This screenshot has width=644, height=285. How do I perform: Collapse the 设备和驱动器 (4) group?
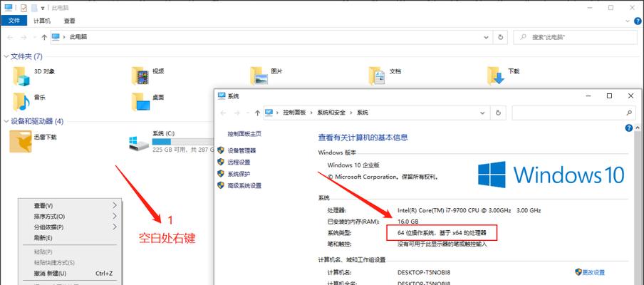[6, 121]
